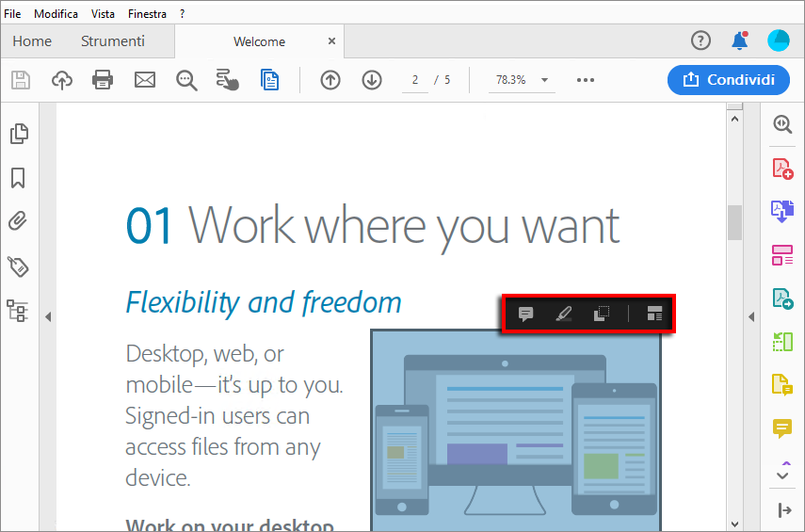Click the touch scrolling hand icon
The height and width of the screenshot is (532, 805).
click(x=228, y=80)
